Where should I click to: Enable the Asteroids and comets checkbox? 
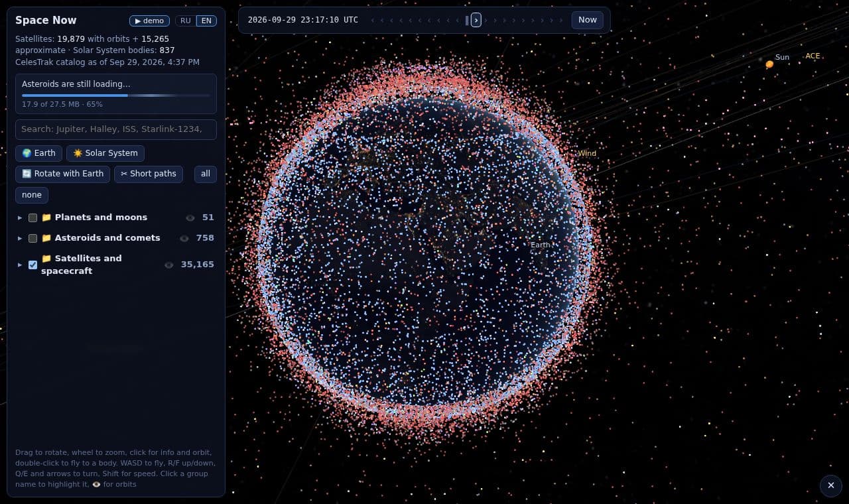point(33,238)
